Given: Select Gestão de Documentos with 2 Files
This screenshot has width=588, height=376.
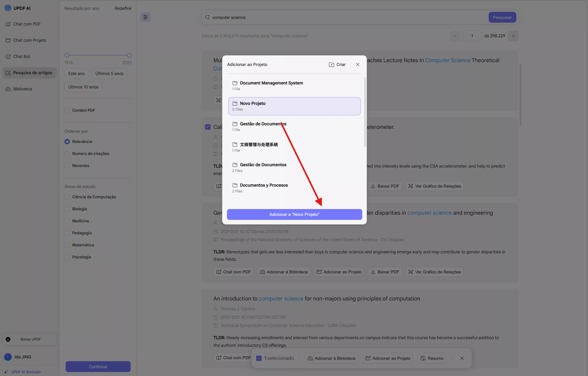Looking at the screenshot, I should pyautogui.click(x=294, y=168).
